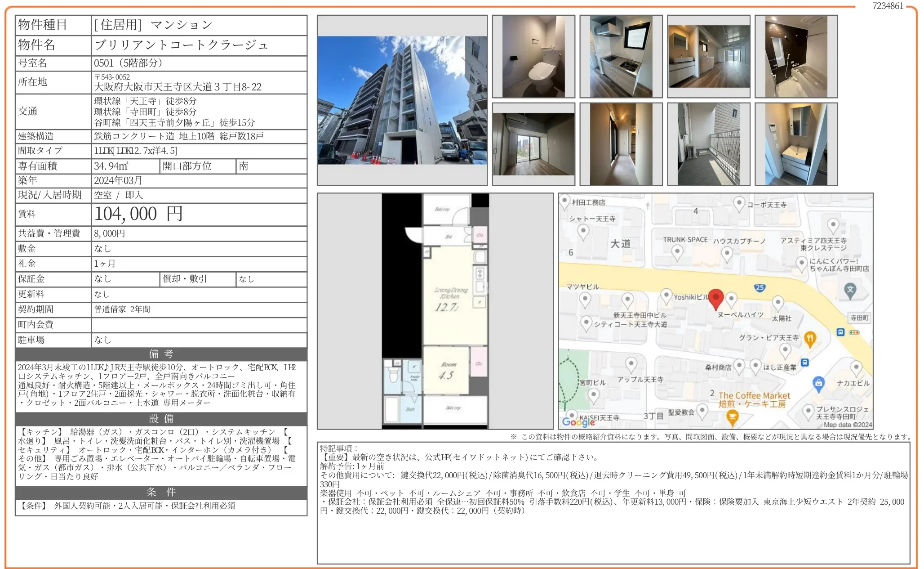Click The Coffee Market cafe marker
Screen dimensions: 924x569
tap(732, 417)
